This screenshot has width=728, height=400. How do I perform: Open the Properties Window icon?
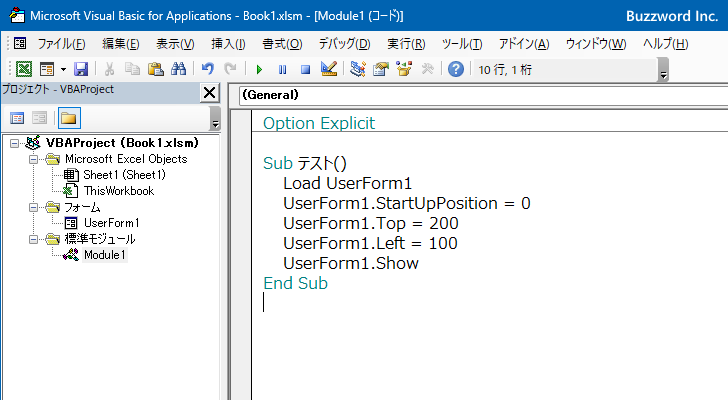click(381, 69)
